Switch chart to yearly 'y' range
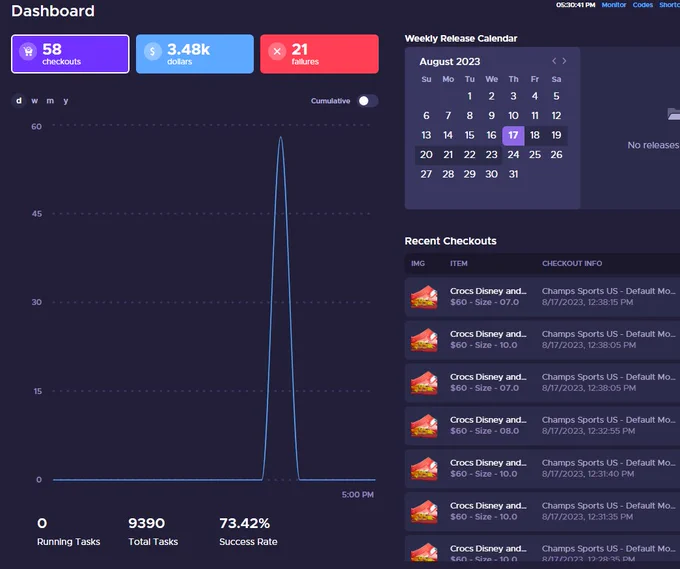Image resolution: width=680 pixels, height=569 pixels. click(x=66, y=101)
